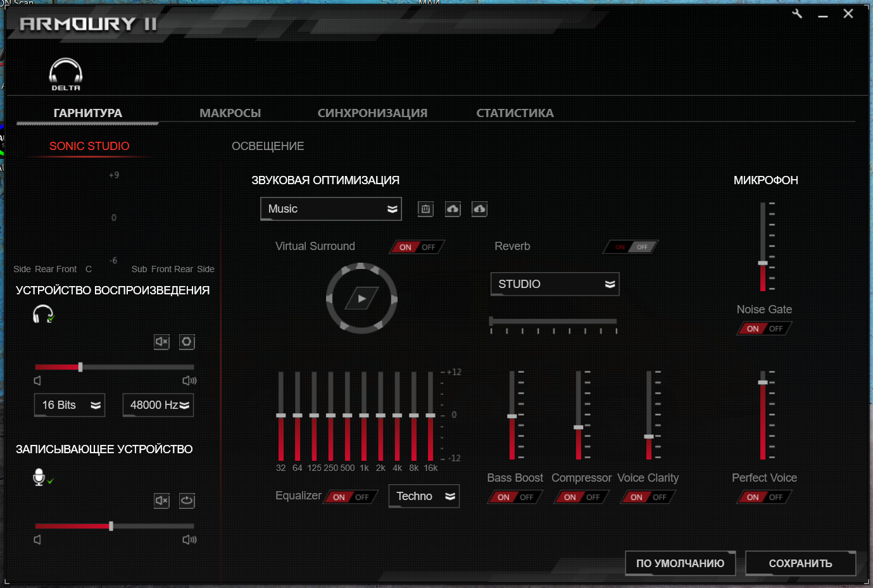Toggle Virtual Surround on/off switch

(417, 247)
